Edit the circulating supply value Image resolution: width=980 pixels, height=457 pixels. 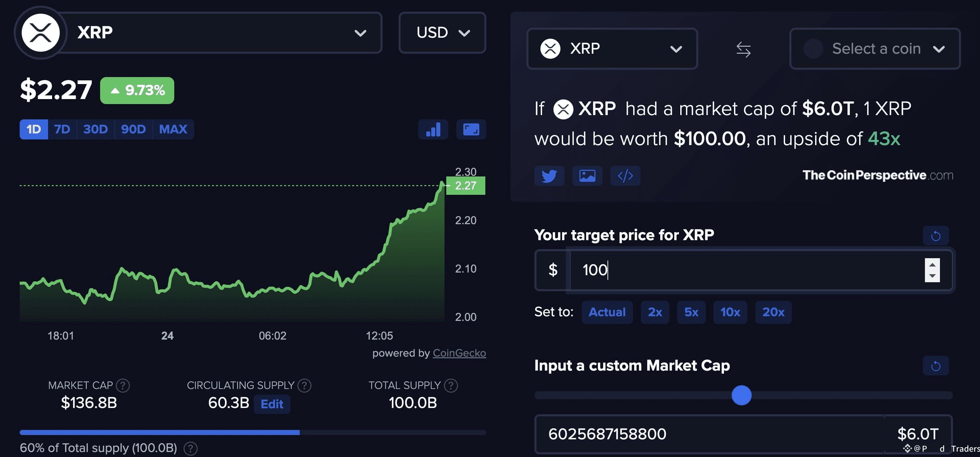click(272, 404)
